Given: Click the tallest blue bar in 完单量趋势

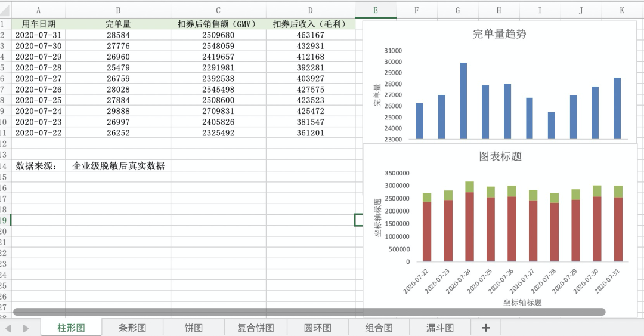Looking at the screenshot, I should coord(463,101).
